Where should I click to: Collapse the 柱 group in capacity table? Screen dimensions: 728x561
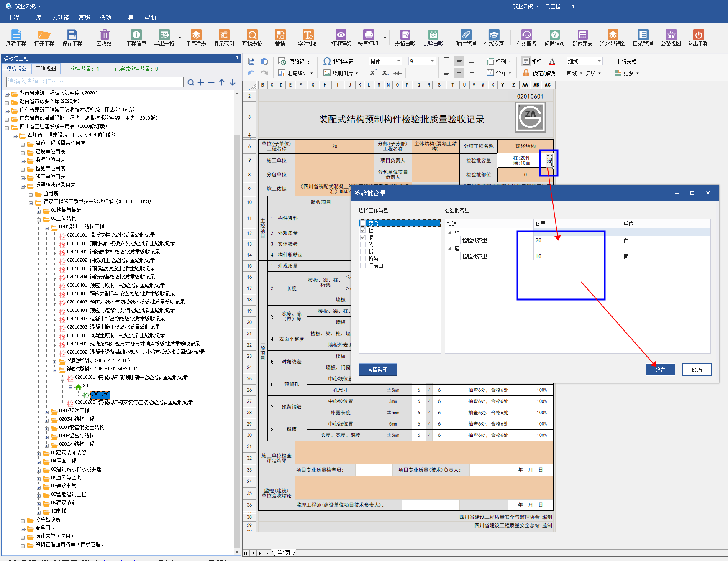click(450, 233)
